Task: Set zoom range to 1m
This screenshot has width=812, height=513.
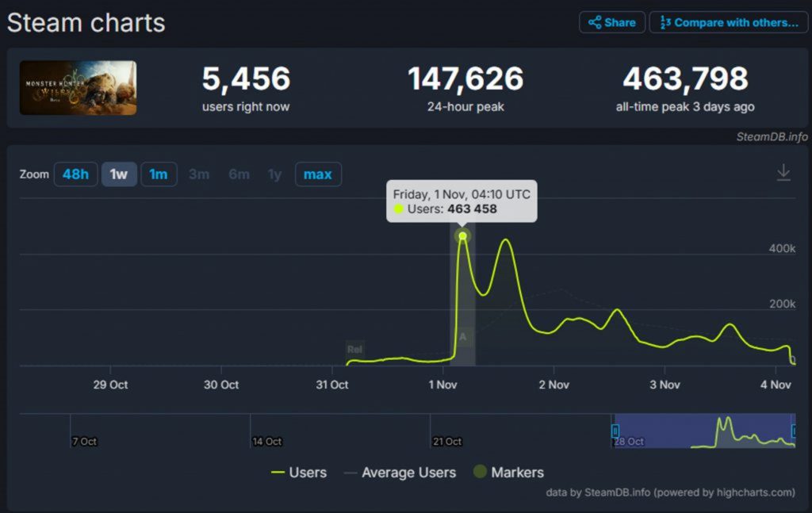Action: click(x=159, y=174)
